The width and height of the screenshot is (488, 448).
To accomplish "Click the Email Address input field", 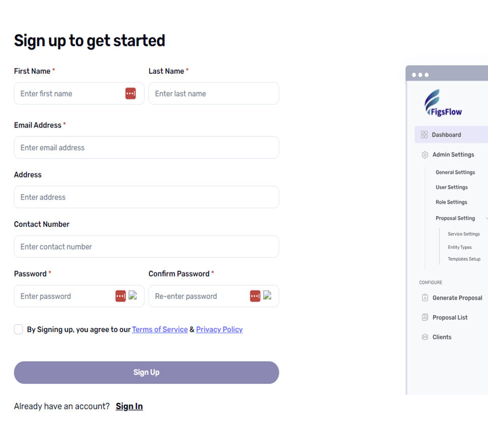I will 146,148.
